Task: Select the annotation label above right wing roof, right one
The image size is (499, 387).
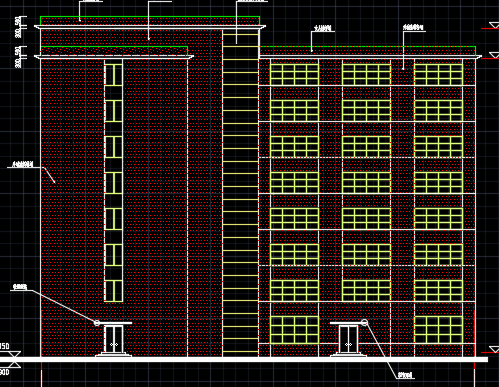Action: 413,27
